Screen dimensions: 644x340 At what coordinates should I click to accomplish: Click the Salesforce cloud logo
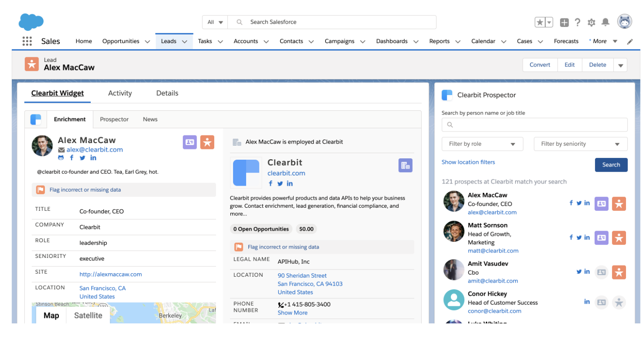click(31, 22)
